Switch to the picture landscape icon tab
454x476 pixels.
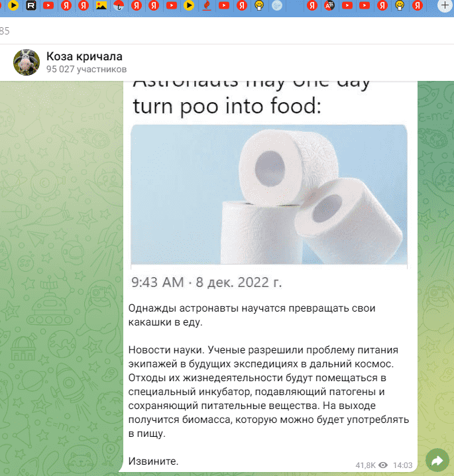point(101,5)
